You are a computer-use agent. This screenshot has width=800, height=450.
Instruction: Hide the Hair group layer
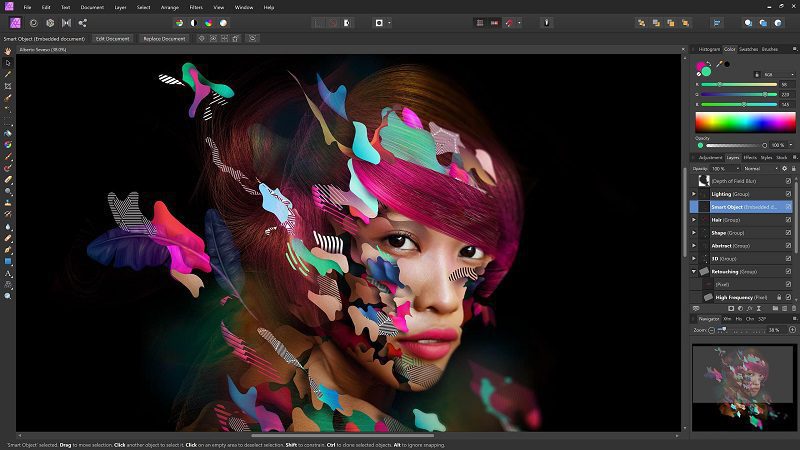click(x=788, y=219)
